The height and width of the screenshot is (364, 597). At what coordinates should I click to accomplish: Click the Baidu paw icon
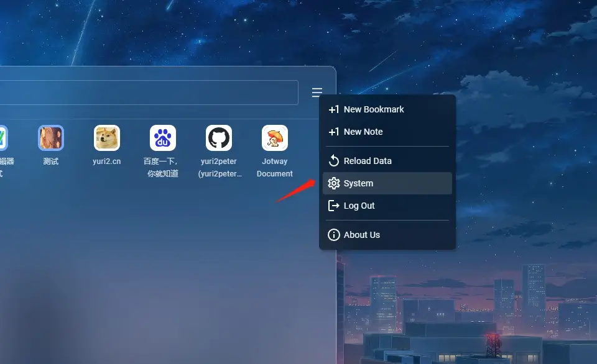pyautogui.click(x=163, y=138)
